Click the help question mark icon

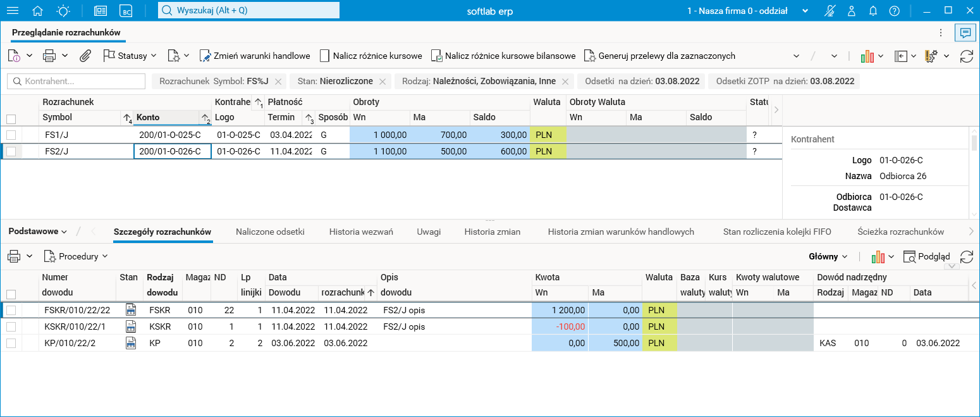tap(894, 11)
